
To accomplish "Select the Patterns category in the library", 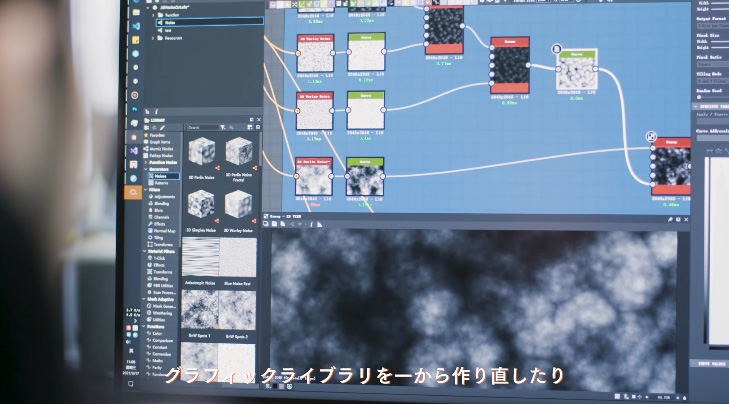I will click(x=161, y=183).
